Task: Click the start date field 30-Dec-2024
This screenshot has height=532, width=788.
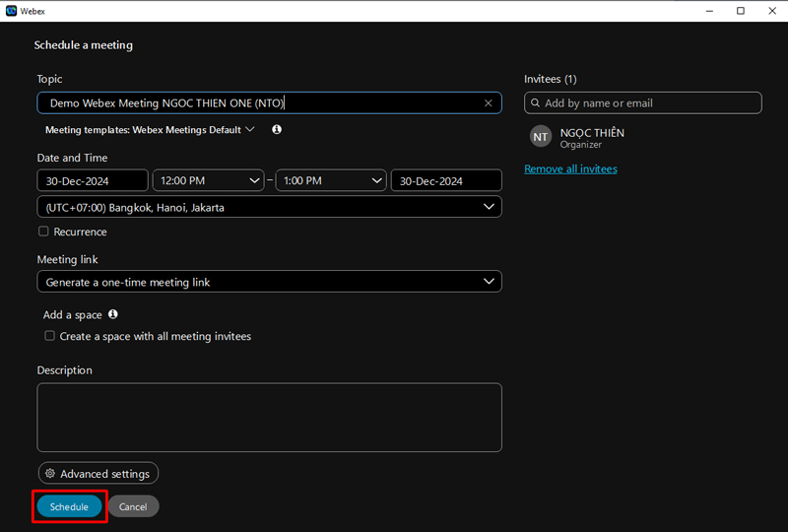Action: point(93,180)
